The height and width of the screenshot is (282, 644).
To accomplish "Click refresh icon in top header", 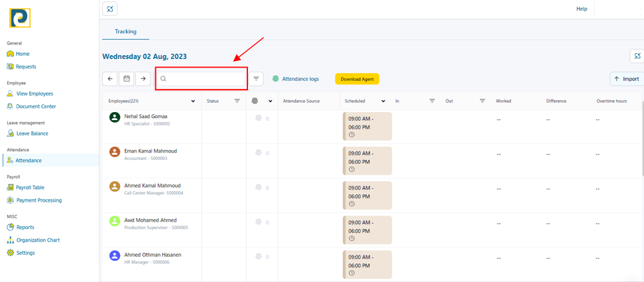I will click(109, 9).
